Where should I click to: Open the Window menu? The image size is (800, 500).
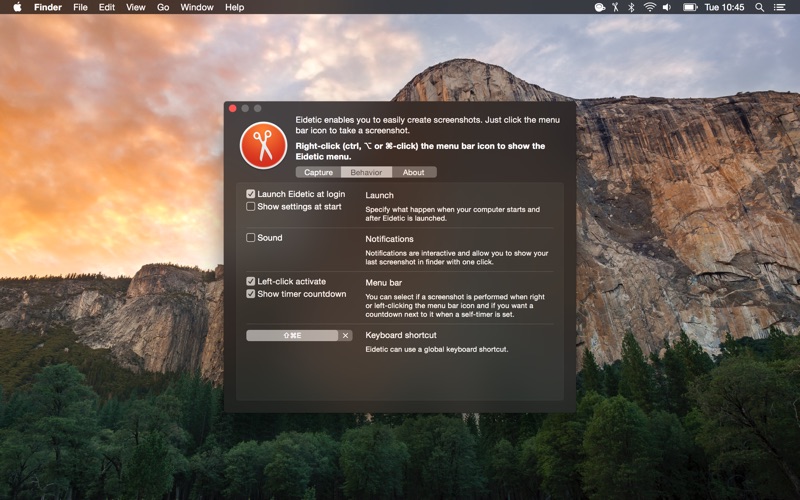click(197, 7)
